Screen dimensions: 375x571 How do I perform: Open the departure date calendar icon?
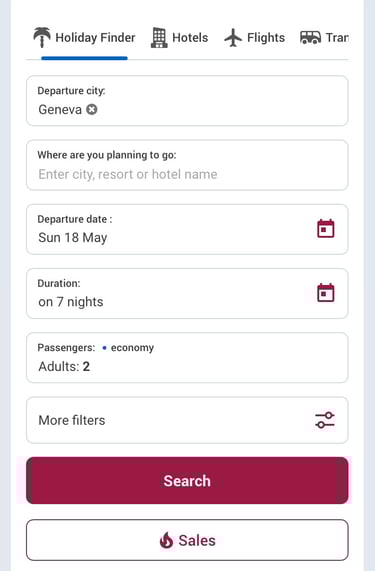[x=325, y=229]
